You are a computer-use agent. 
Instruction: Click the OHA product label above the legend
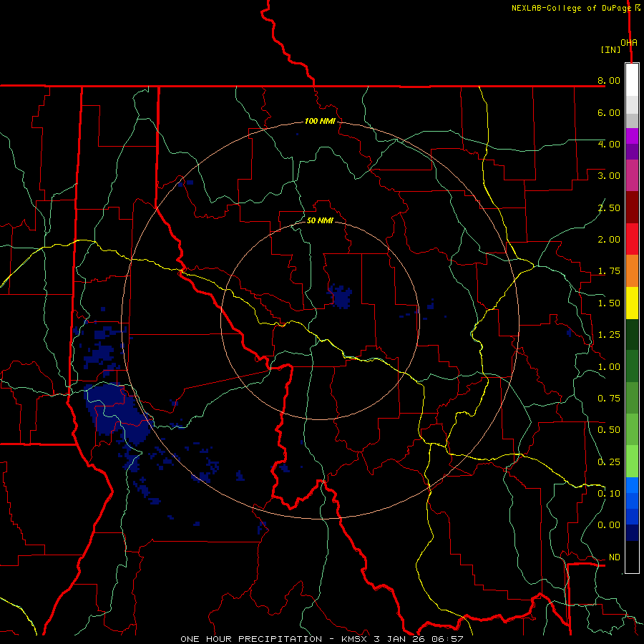click(629, 42)
